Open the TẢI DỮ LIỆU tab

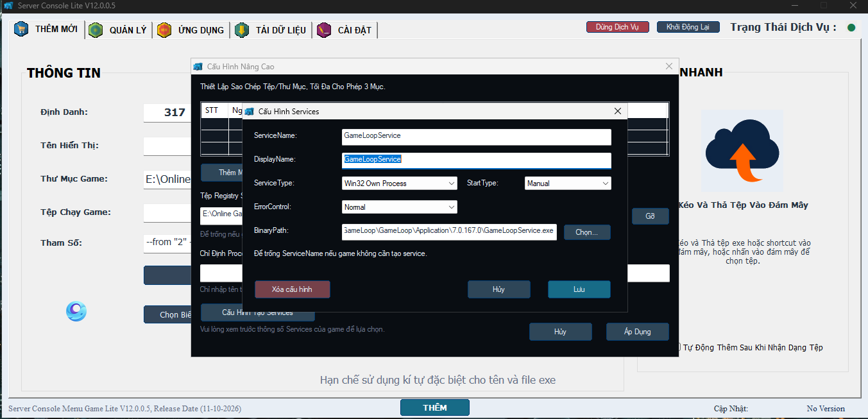[x=271, y=30]
